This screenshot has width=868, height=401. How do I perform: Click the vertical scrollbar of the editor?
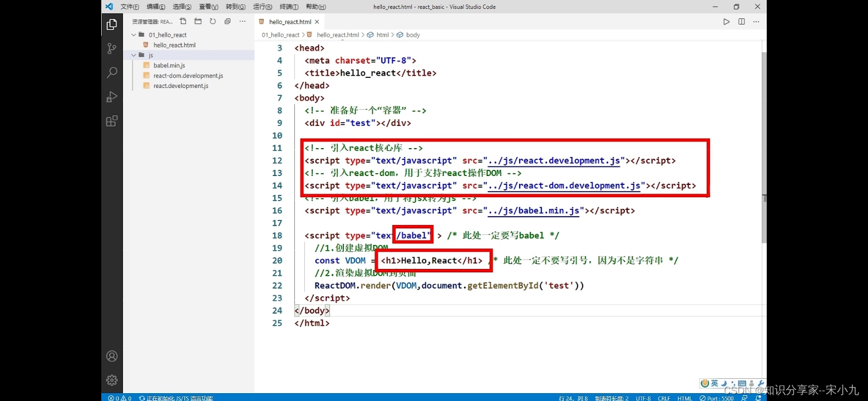point(763,148)
